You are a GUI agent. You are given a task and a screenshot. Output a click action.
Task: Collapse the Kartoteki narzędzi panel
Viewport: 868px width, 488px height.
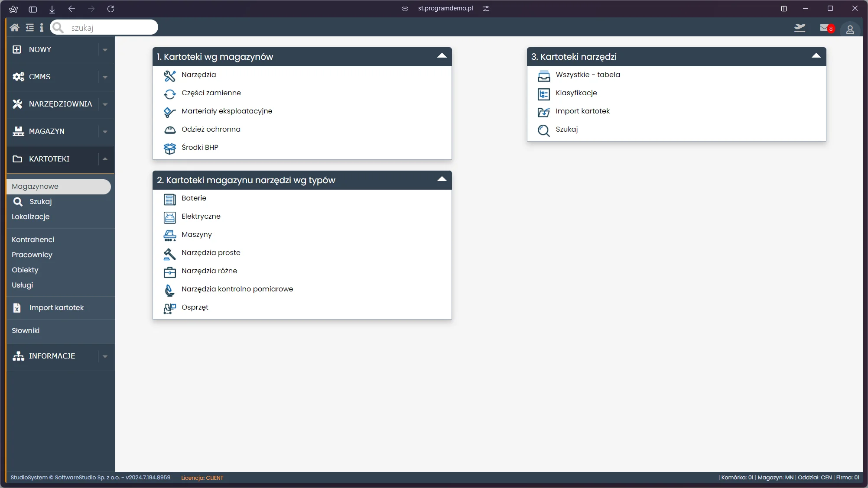pyautogui.click(x=816, y=56)
